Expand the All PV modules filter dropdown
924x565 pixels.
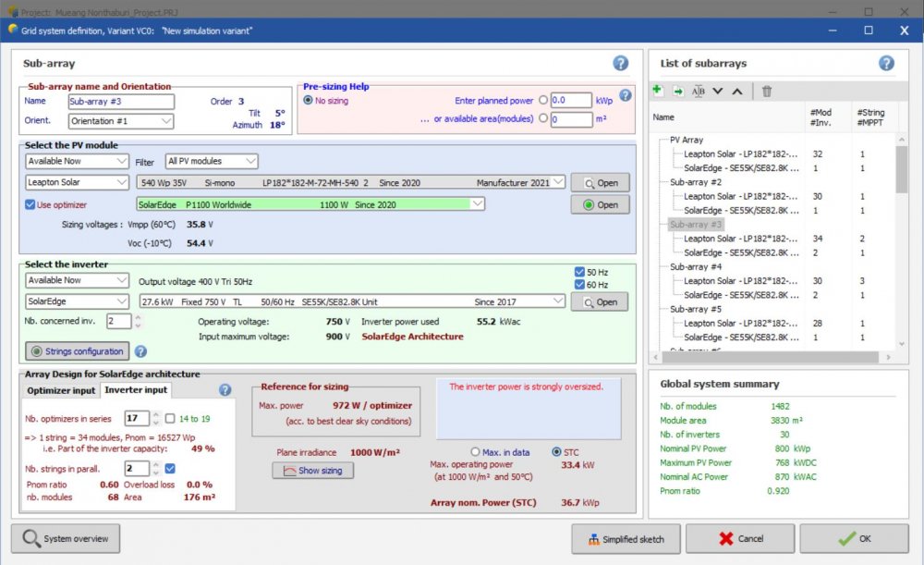click(212, 161)
